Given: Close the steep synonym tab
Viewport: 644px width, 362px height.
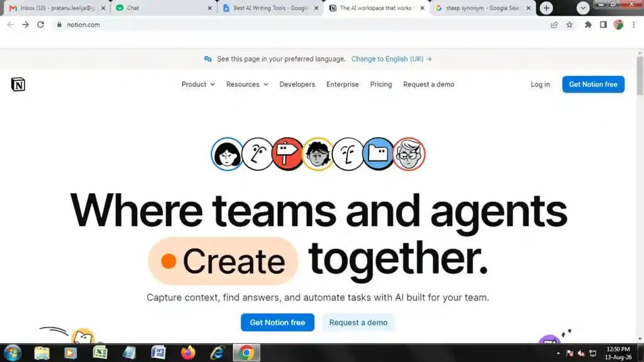Looking at the screenshot, I should 528,8.
